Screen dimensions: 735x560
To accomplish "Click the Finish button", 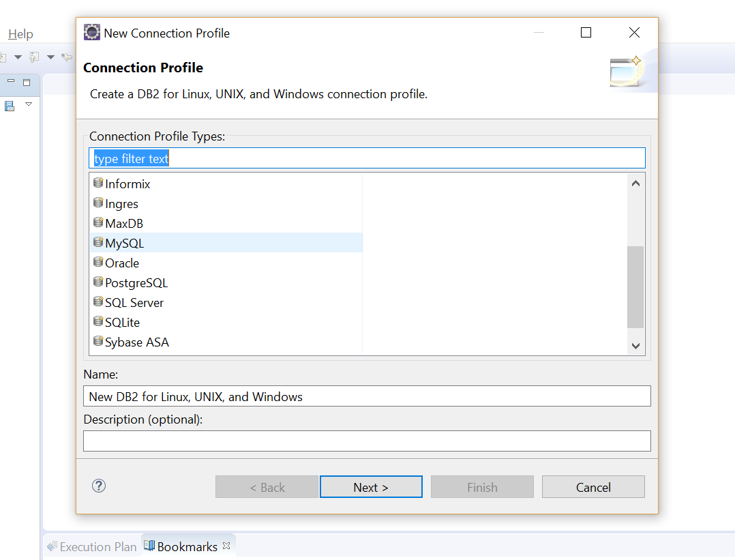I will [x=482, y=487].
